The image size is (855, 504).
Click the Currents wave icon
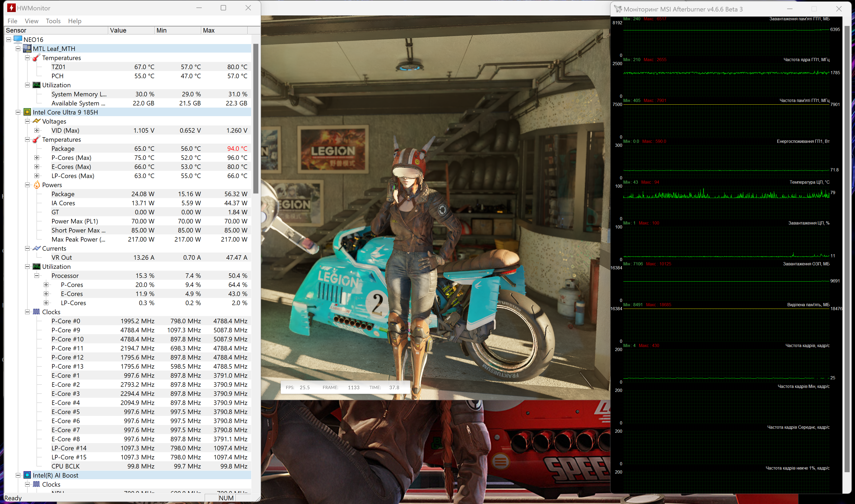tap(36, 248)
